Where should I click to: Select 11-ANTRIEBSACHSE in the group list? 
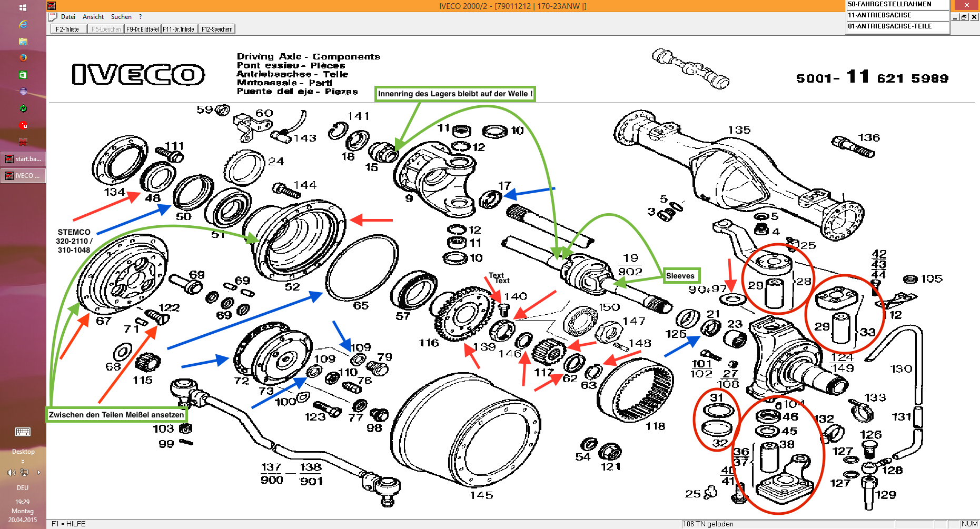(x=897, y=15)
